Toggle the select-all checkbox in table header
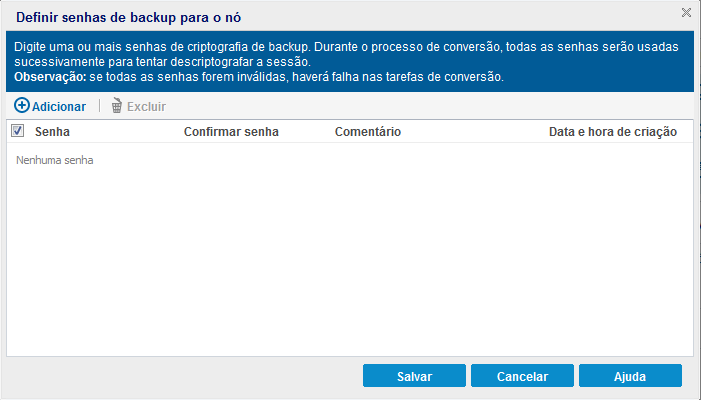This screenshot has height=401, width=701. tap(17, 130)
